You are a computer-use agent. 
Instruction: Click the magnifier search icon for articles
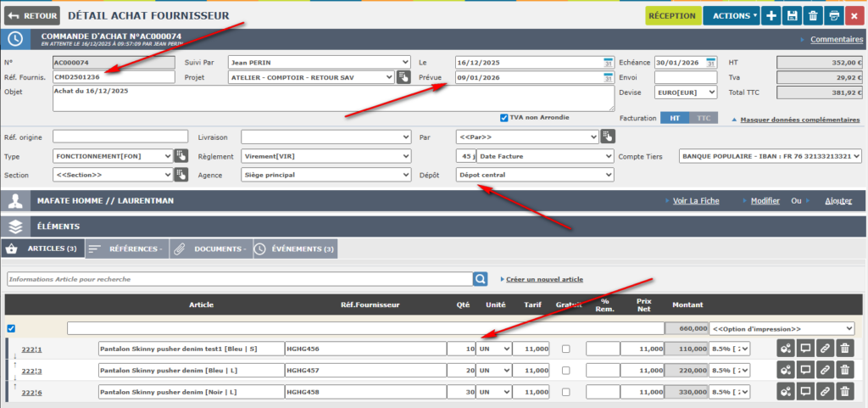click(481, 279)
